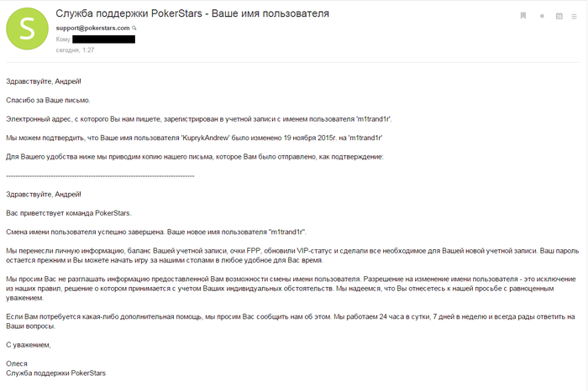Open the calendar icon in the header
Image resolution: width=588 pixels, height=391 pixels.
pyautogui.click(x=559, y=16)
